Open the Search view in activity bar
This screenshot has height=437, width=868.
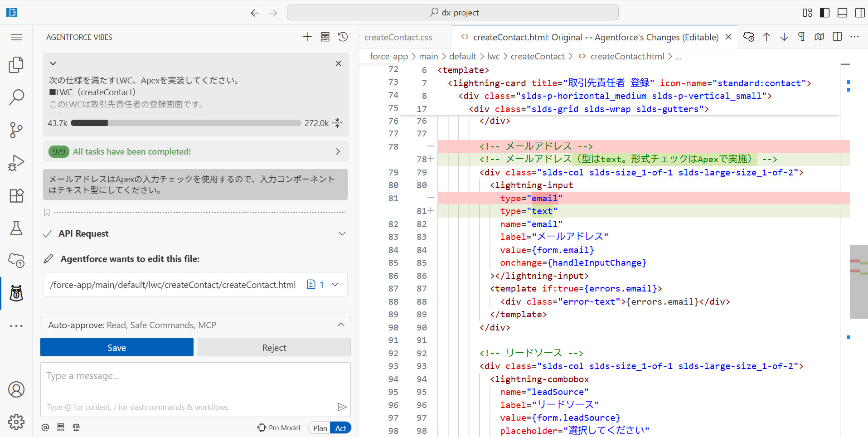pyautogui.click(x=16, y=97)
